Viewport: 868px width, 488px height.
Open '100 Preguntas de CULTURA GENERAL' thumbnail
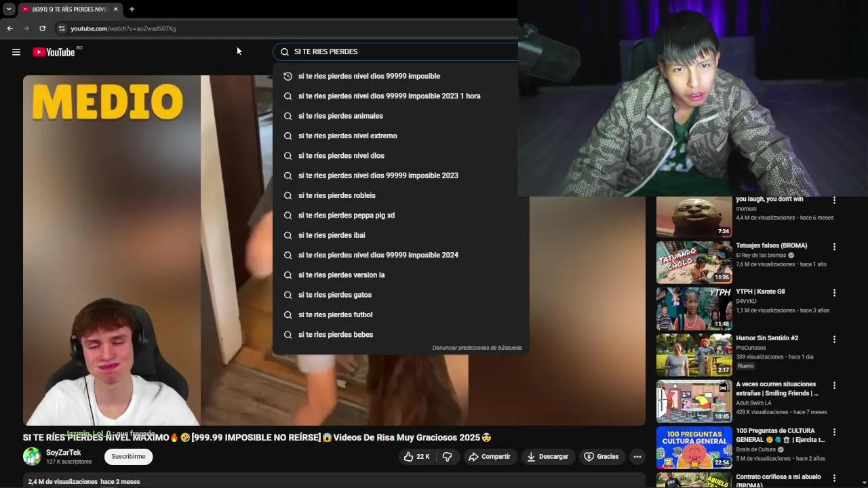(694, 447)
